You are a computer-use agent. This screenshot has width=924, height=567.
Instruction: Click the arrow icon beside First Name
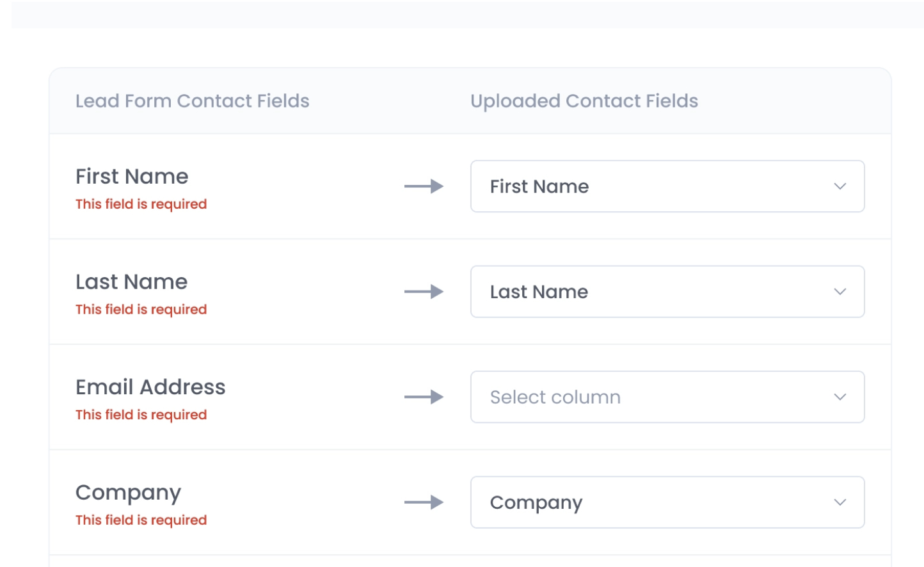coord(424,186)
